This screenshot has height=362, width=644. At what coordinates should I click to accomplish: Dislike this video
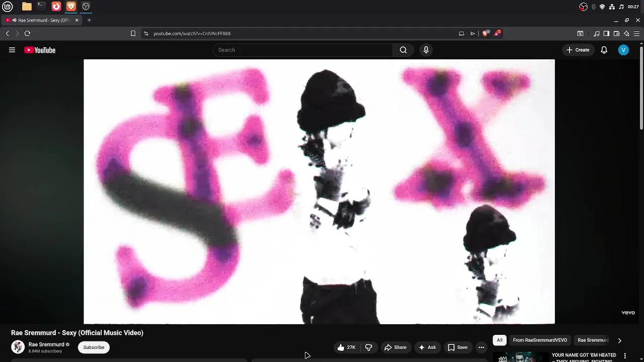[x=369, y=347]
